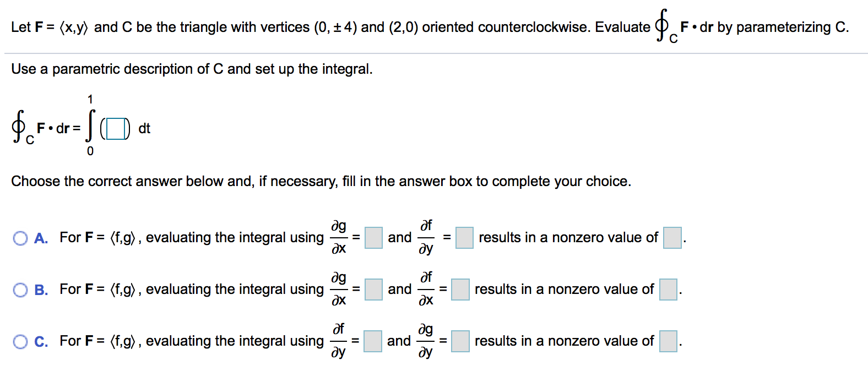
Task: Click the ∂g/∂x answer box in choice A
Action: (x=373, y=238)
